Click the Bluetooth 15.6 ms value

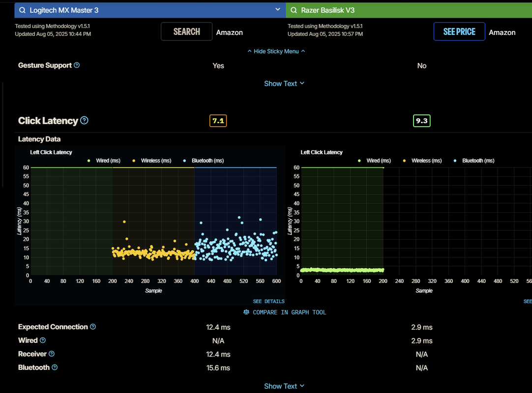tap(218, 368)
